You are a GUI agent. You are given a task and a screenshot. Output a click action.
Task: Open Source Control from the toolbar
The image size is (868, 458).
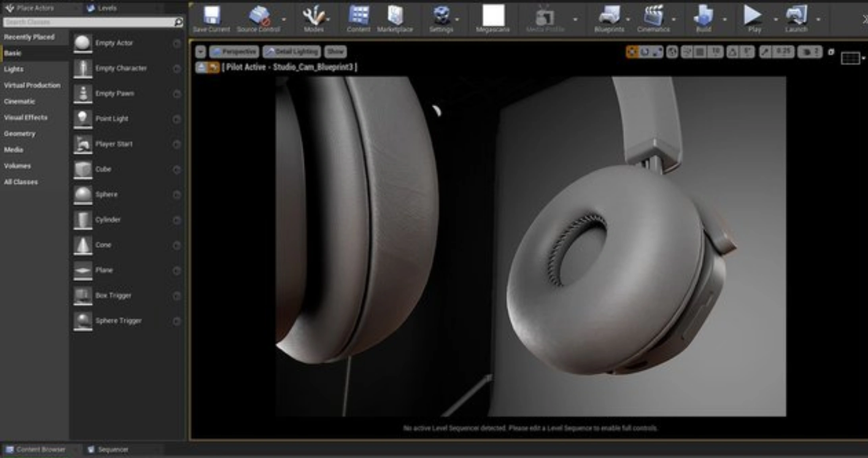258,18
